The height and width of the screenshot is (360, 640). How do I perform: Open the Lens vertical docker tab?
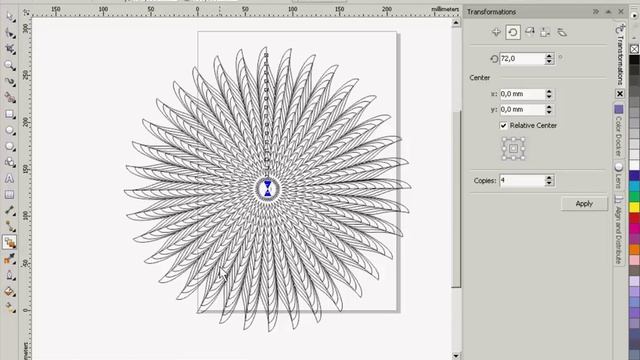point(619,176)
